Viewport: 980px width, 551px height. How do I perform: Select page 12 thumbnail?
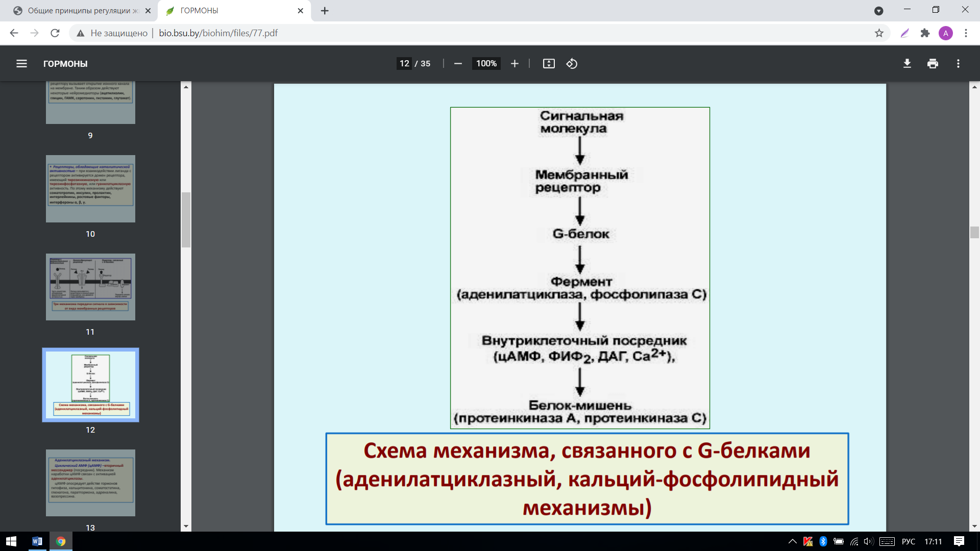tap(90, 385)
